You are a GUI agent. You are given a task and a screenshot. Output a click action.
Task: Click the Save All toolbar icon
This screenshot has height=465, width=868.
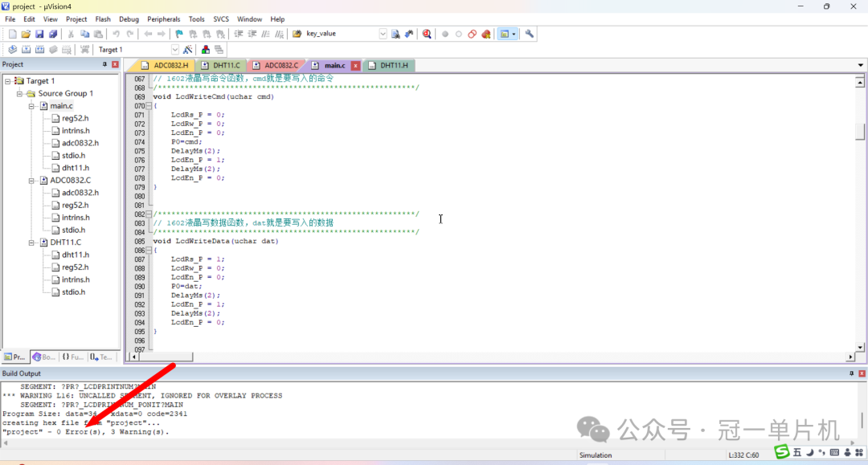(x=52, y=34)
